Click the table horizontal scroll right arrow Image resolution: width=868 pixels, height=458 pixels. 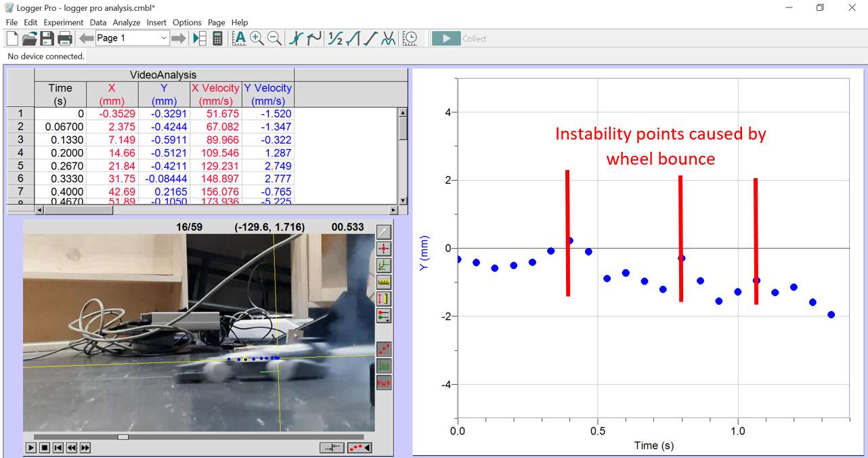pos(393,210)
